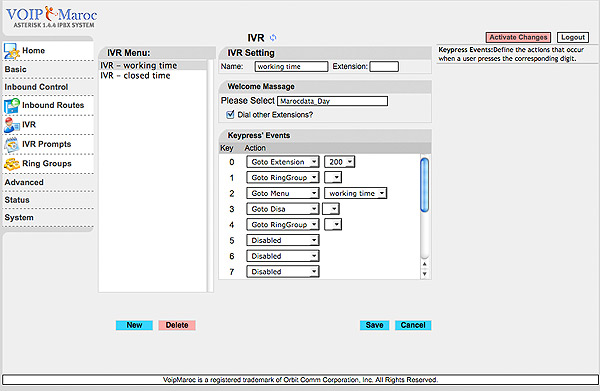Expand the System section
Viewport: 600px width, 391px height.
[x=19, y=218]
